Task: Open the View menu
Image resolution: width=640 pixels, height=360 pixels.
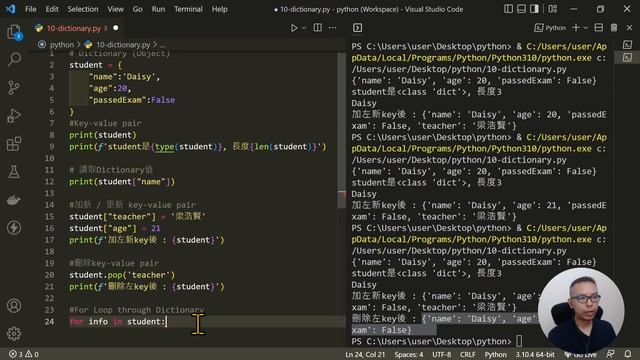Action: pos(116,9)
